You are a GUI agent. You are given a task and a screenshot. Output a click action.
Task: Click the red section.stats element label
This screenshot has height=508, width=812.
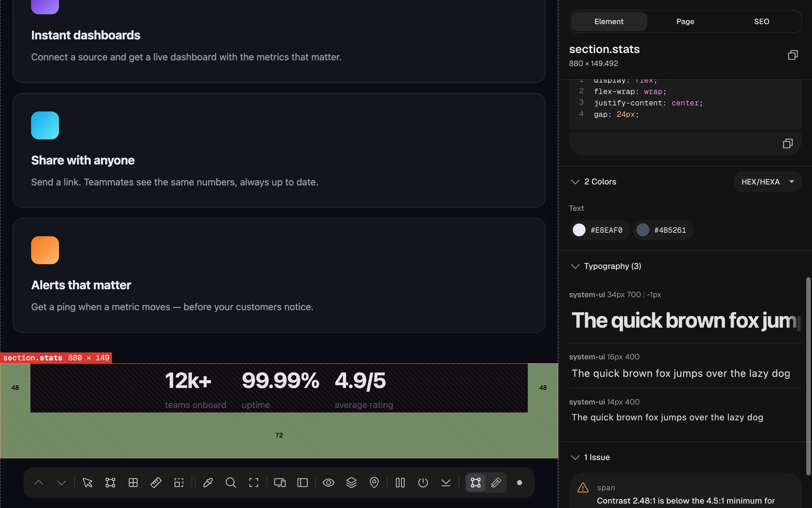pyautogui.click(x=56, y=358)
